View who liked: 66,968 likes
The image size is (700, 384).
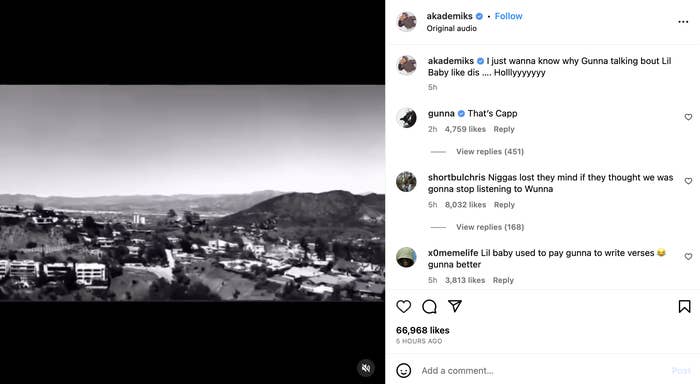click(x=422, y=330)
